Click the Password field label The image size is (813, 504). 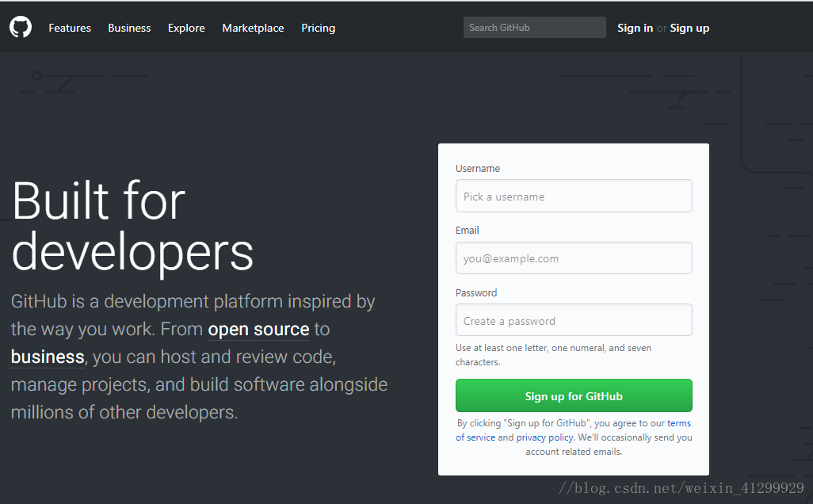pos(476,293)
